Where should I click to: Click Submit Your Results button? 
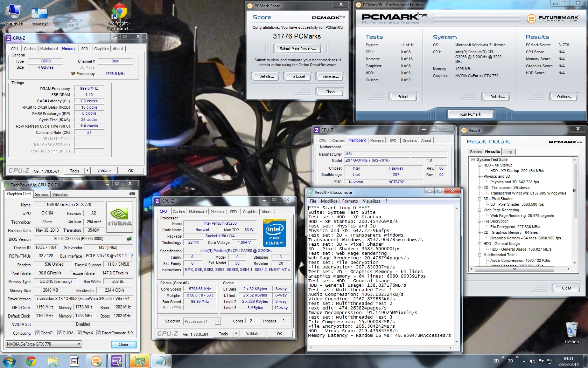point(297,49)
